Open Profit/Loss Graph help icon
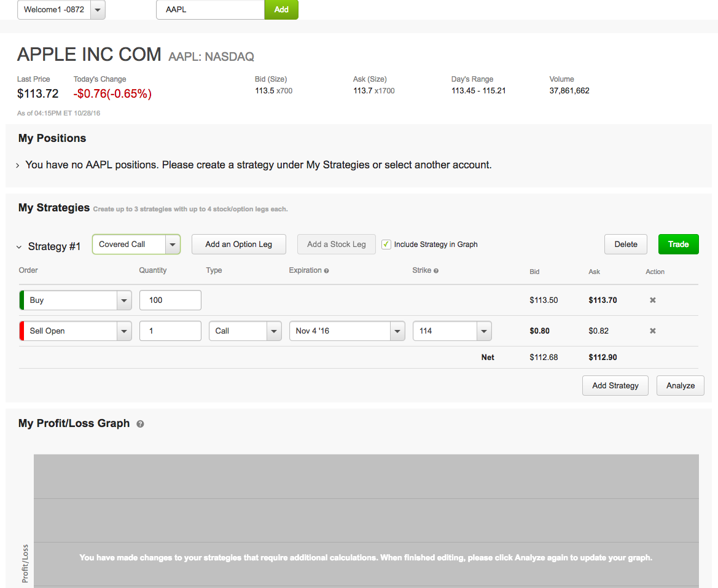Viewport: 718px width, 588px height. [x=140, y=424]
